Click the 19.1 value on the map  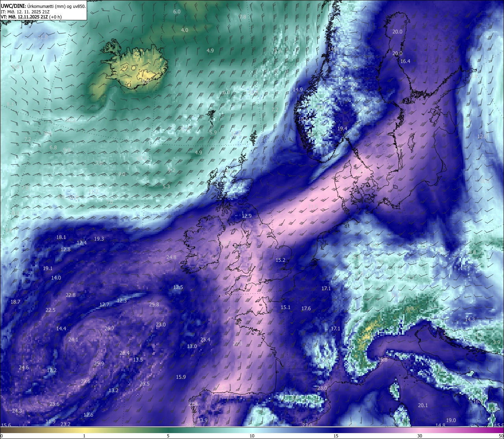coord(48,269)
